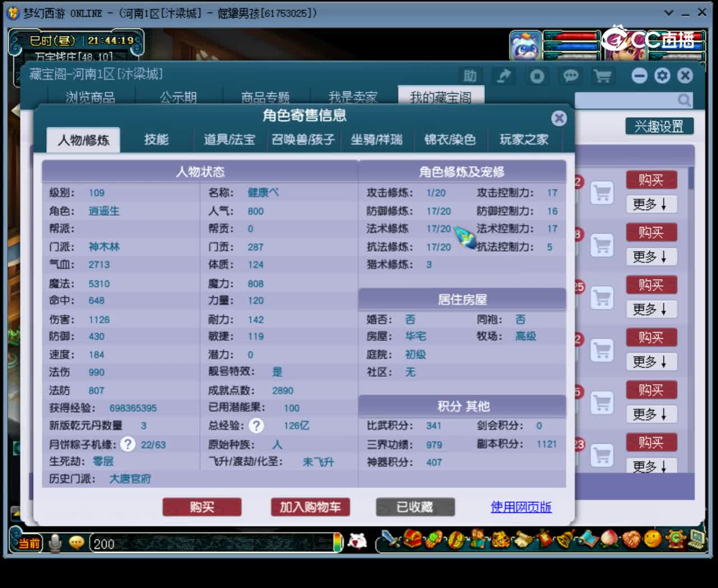718x588 pixels.
Task: Open the 商品专题 tab in 藏宝阁
Action: pyautogui.click(x=265, y=97)
